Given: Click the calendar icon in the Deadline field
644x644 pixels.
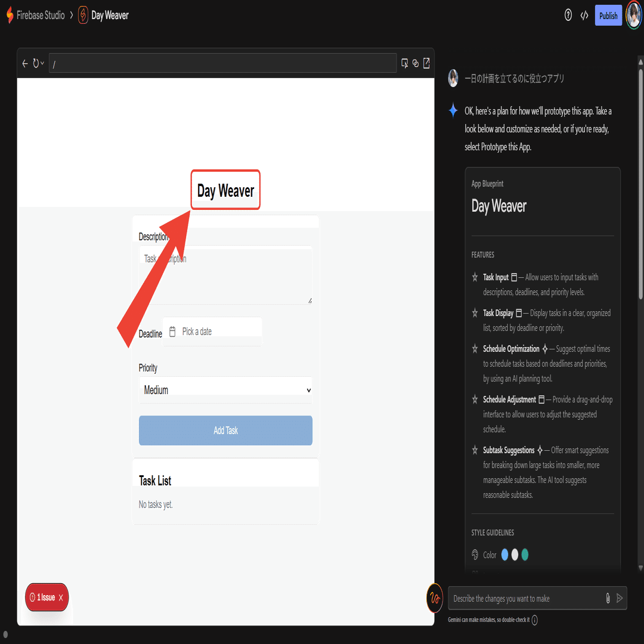Looking at the screenshot, I should (x=172, y=332).
